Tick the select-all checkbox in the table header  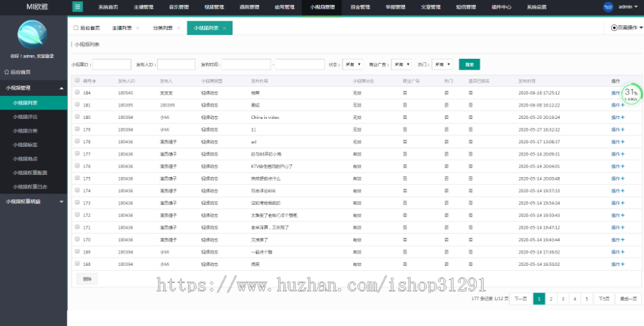pos(77,80)
